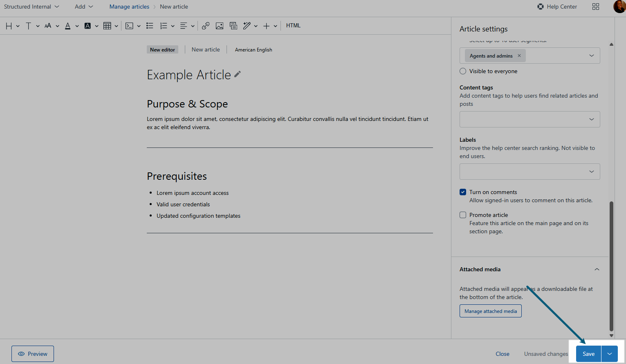
Task: Go to Manage articles breadcrumb link
Action: 129,7
